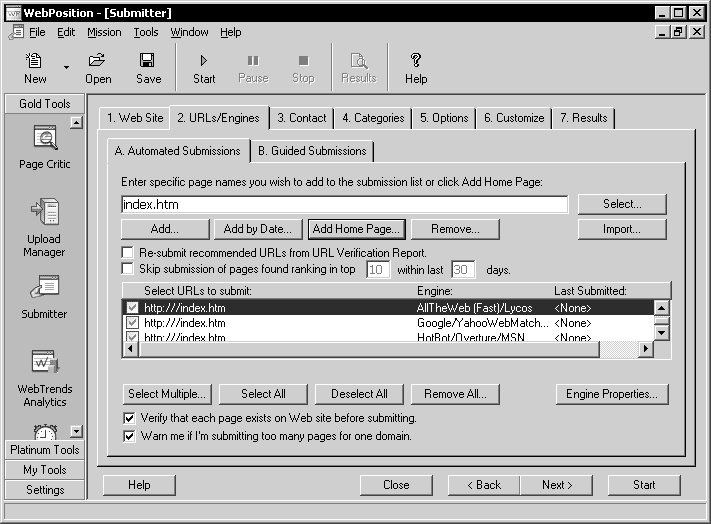Expand the Platinum Tools sidebar section
This screenshot has height=524, width=711.
coord(45,450)
